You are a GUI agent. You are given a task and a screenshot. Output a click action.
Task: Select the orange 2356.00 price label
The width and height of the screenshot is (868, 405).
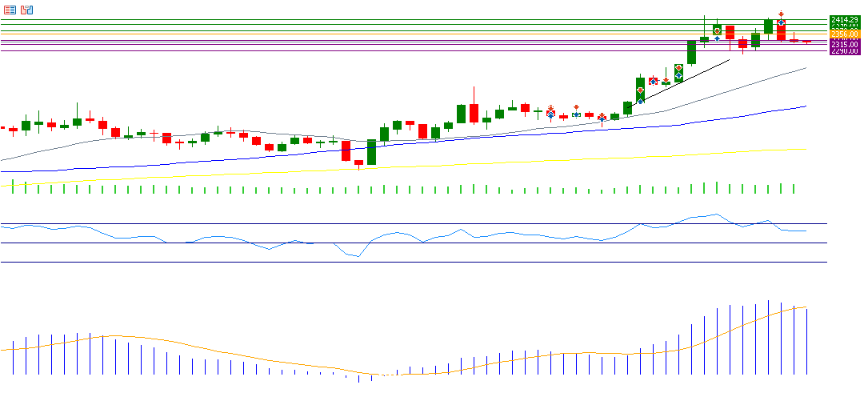(x=844, y=34)
